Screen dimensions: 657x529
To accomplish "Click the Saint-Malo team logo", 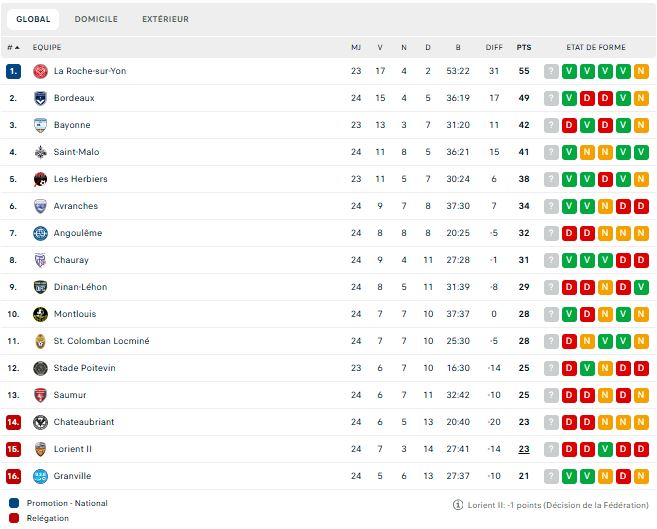I will (41, 152).
